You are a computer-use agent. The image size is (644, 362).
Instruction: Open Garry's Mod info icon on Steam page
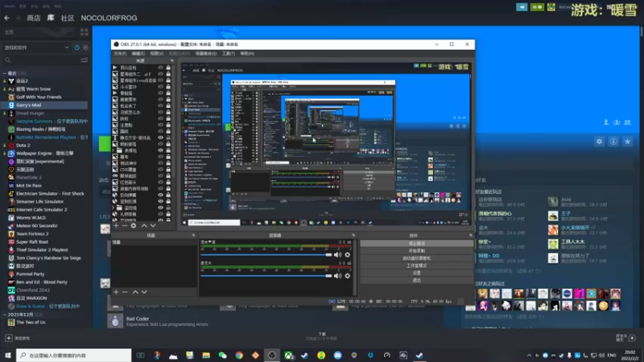tap(613, 142)
